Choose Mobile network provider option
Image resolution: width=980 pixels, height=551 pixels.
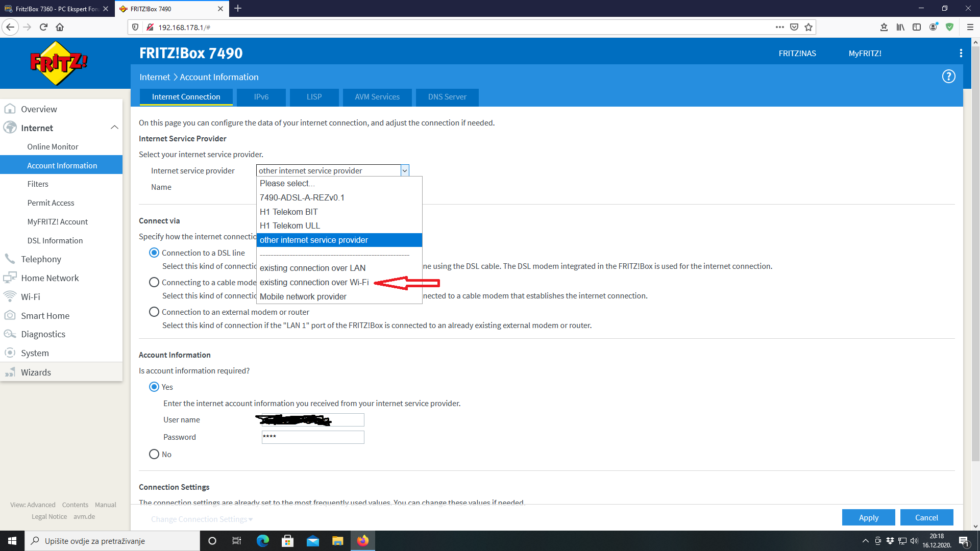point(339,296)
